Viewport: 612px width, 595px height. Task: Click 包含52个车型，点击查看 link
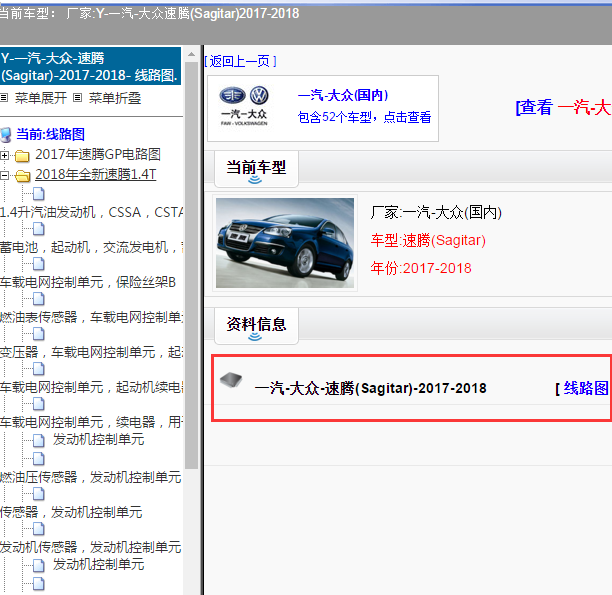point(364,117)
